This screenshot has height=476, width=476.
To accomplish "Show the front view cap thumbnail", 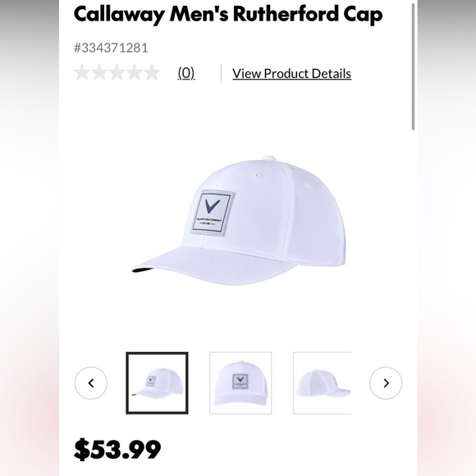I will click(240, 382).
